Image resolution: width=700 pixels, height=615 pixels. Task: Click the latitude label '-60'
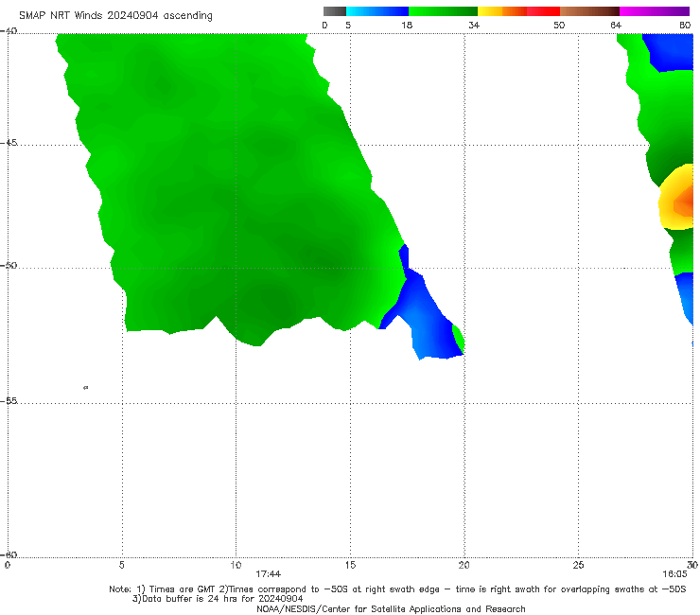(9, 554)
